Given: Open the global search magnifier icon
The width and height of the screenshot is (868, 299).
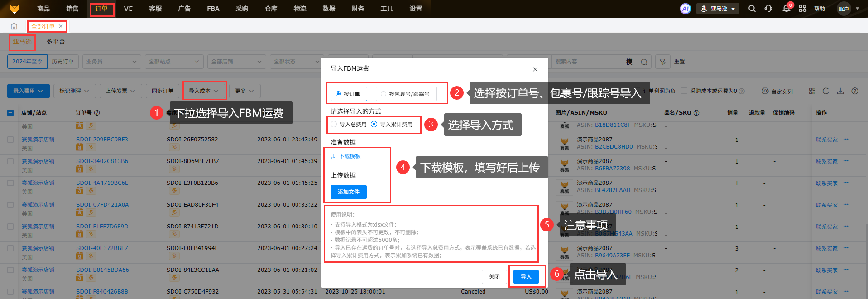Looking at the screenshot, I should point(752,9).
